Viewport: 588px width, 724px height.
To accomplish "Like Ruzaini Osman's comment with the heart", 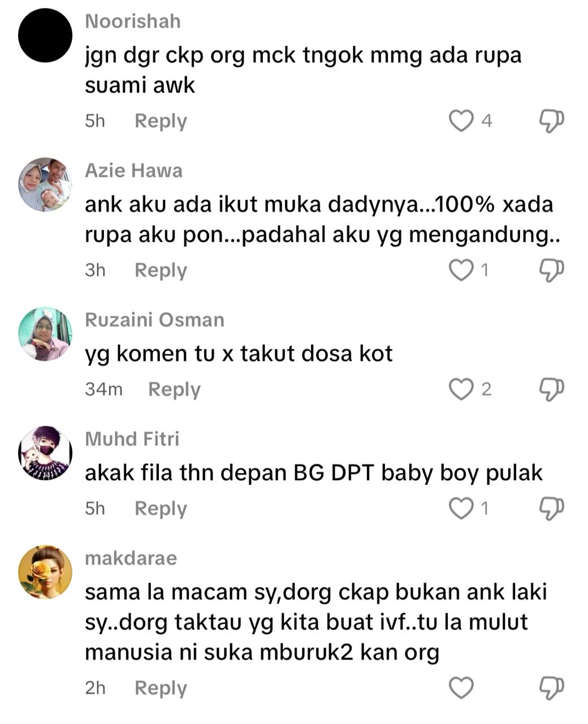I will pos(461,389).
